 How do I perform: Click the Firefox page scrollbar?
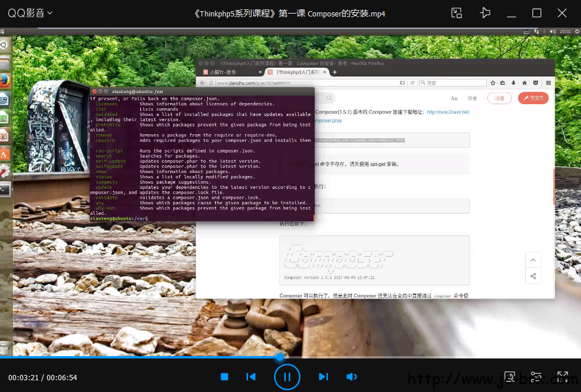(553, 187)
